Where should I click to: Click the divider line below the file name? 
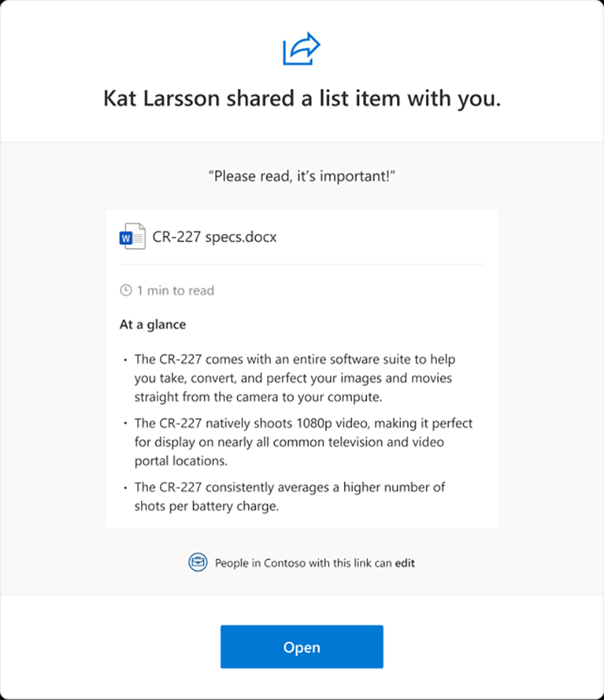[x=302, y=265]
